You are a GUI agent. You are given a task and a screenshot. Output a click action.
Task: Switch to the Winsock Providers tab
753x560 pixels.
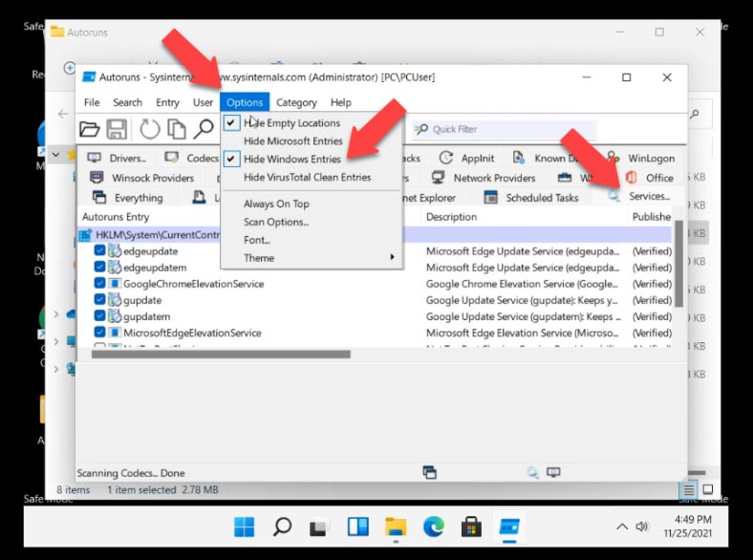(x=142, y=178)
